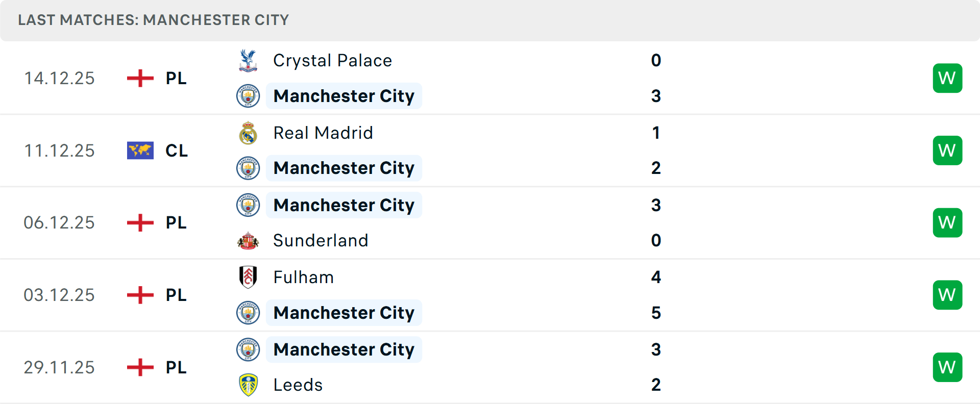Click the win badge for Crystal Palace match

(947, 78)
